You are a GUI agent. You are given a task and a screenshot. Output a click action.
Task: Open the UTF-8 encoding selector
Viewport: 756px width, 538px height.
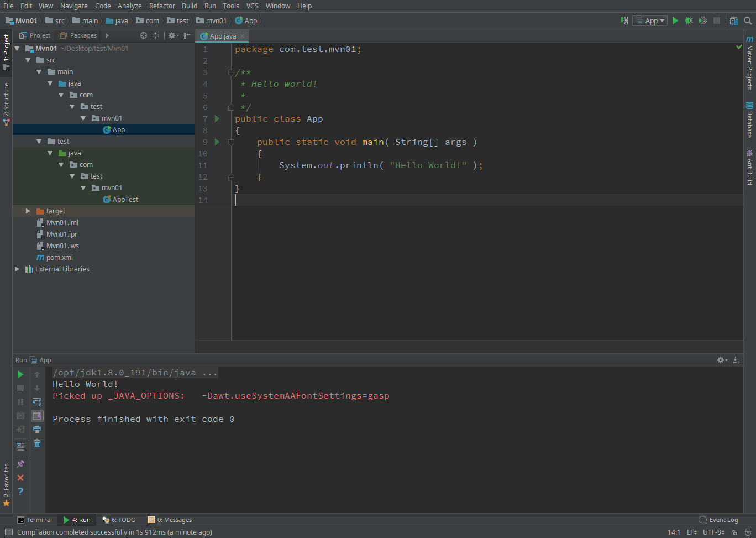713,532
